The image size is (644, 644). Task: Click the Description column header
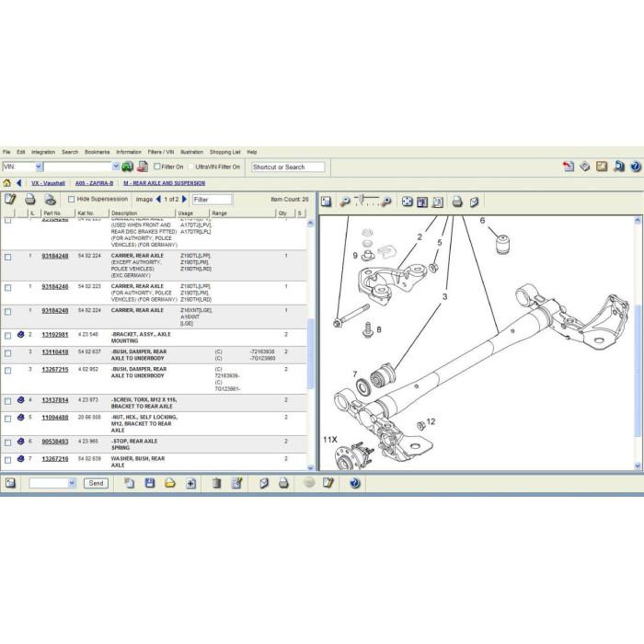(143, 213)
